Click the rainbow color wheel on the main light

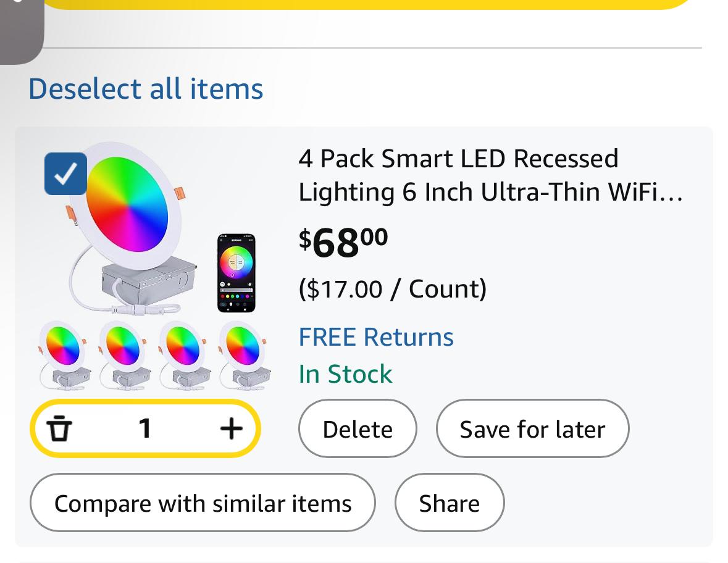click(x=127, y=204)
